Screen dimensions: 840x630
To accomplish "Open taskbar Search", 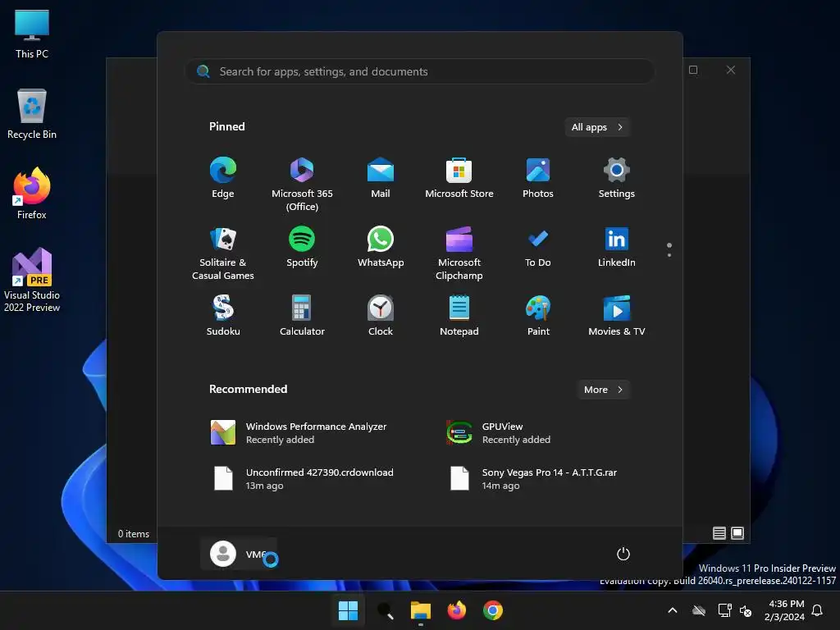I will coord(385,610).
